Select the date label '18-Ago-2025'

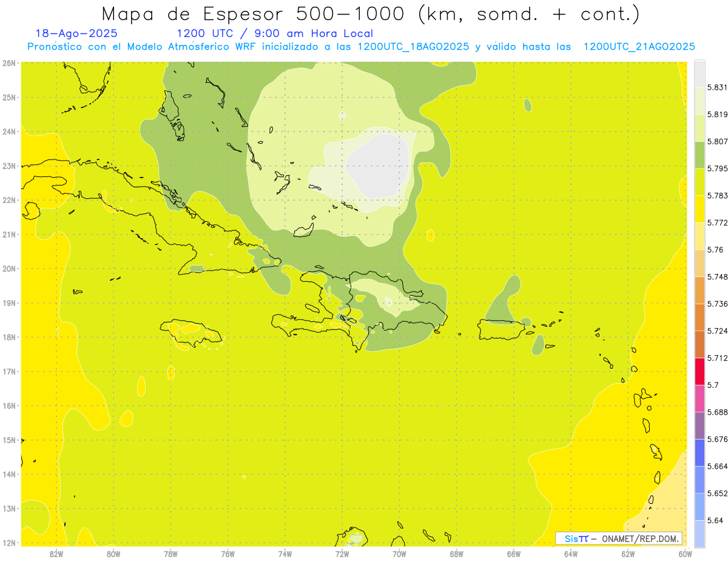76,33
